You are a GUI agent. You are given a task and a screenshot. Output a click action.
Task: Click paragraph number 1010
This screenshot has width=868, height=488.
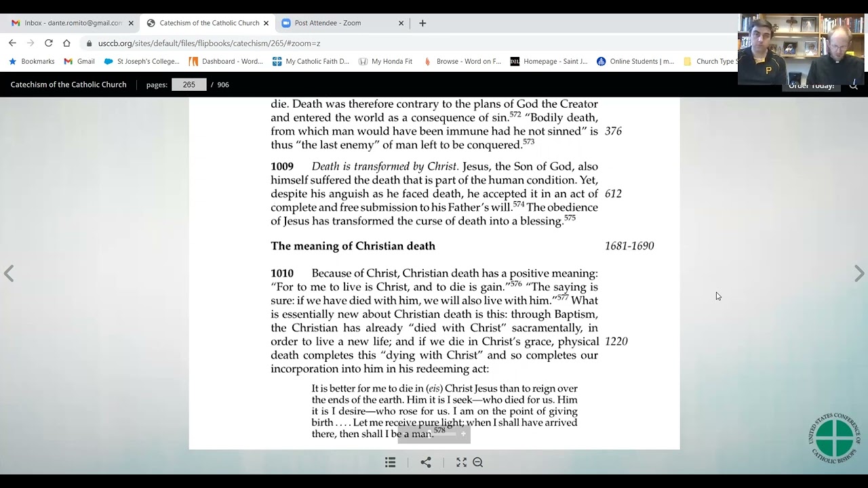282,273
